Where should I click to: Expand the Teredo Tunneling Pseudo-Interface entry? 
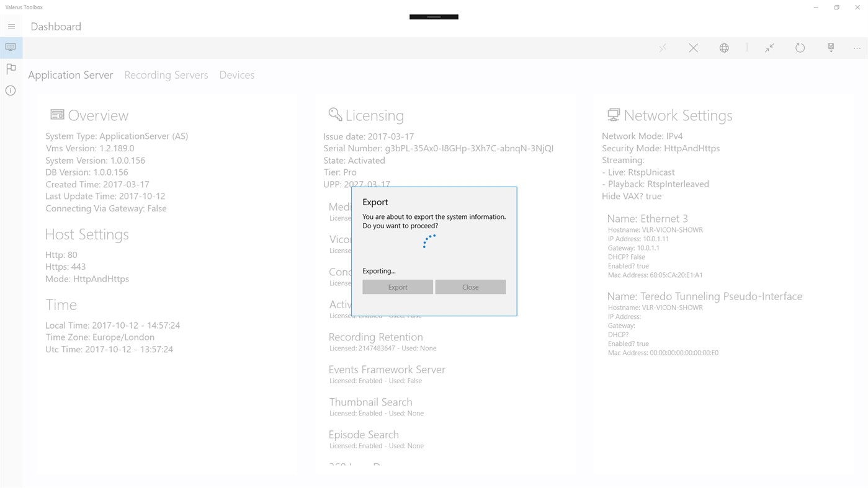tap(704, 295)
